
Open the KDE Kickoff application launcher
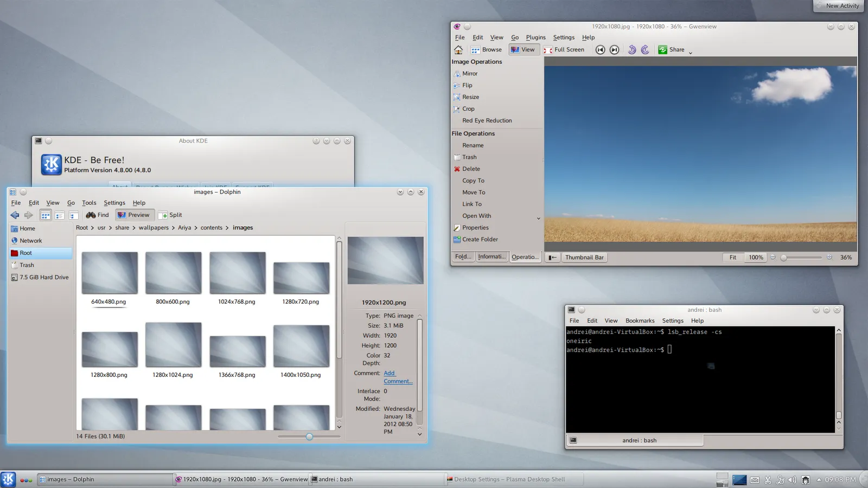click(x=8, y=479)
